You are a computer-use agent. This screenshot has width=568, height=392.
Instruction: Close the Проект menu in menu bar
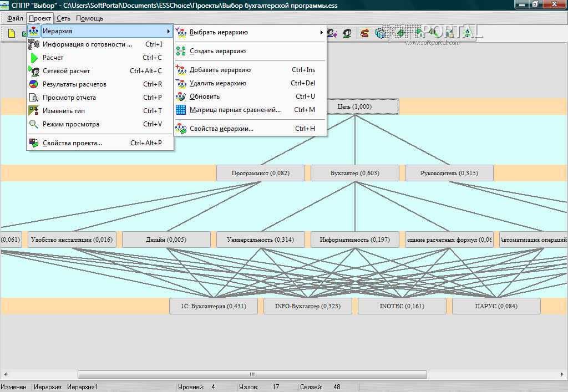[40, 18]
